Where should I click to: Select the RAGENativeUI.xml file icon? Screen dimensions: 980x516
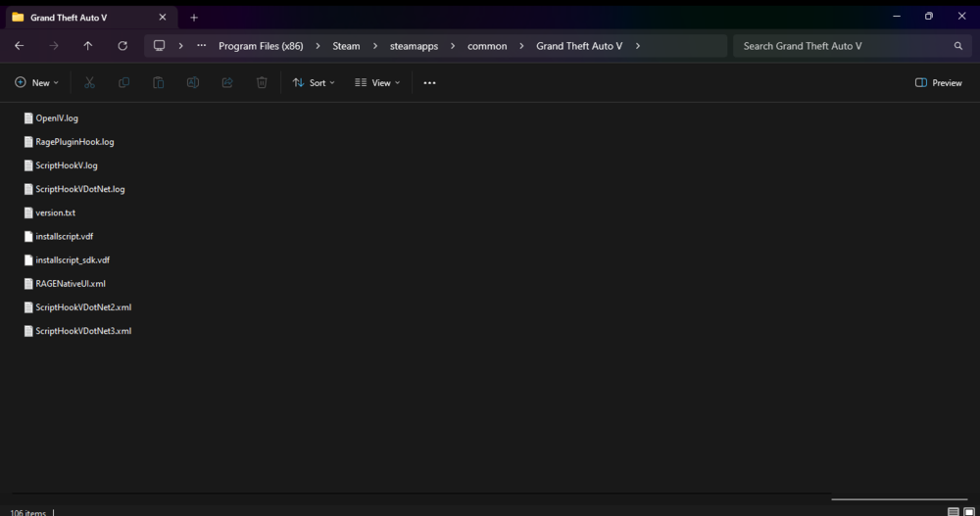point(28,284)
